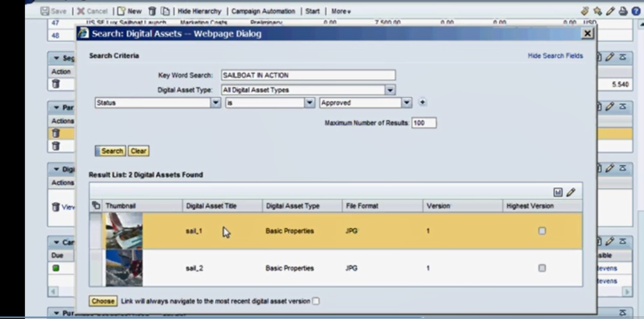Viewport: 644px width, 319px height.
Task: Toggle the Highest Version checkbox for sail_1
Action: click(x=542, y=231)
